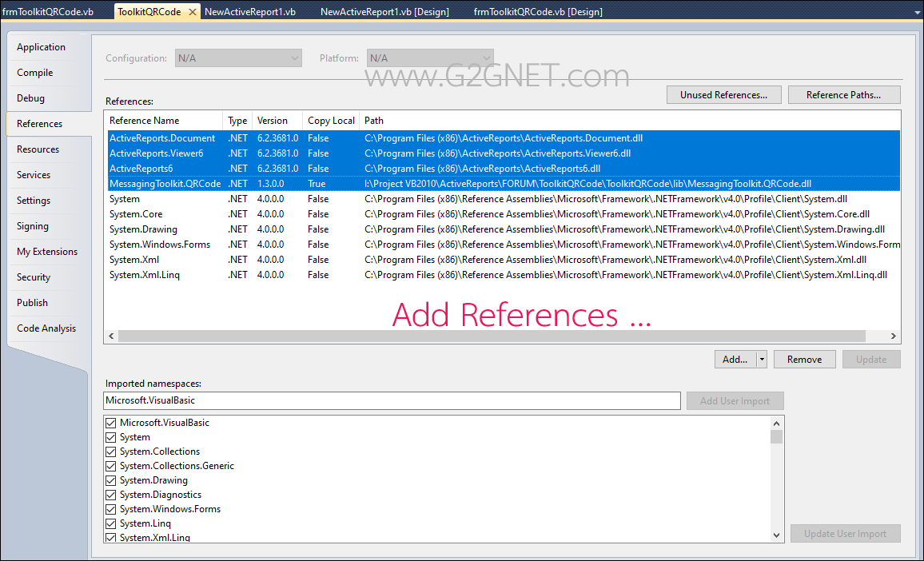
Task: Select System.Windows.Forms reference row
Action: click(503, 245)
